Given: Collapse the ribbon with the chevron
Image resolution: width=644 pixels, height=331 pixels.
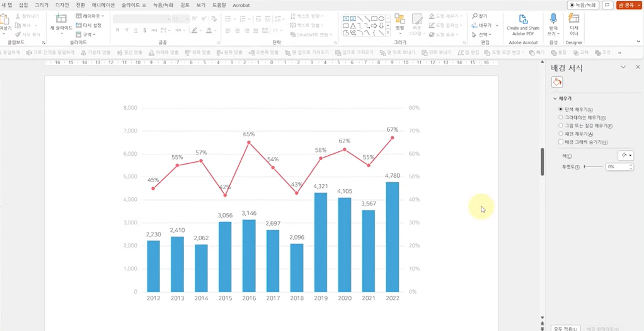Looking at the screenshot, I should (x=639, y=42).
